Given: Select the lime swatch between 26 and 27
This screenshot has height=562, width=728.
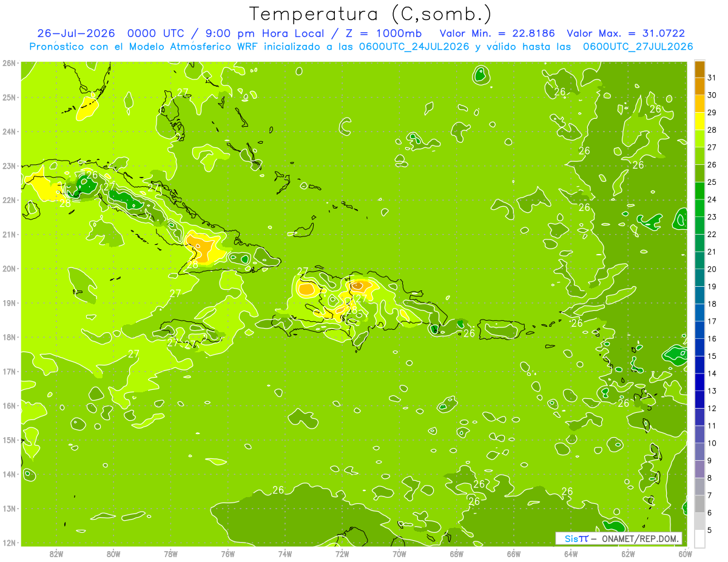Looking at the screenshot, I should (699, 156).
